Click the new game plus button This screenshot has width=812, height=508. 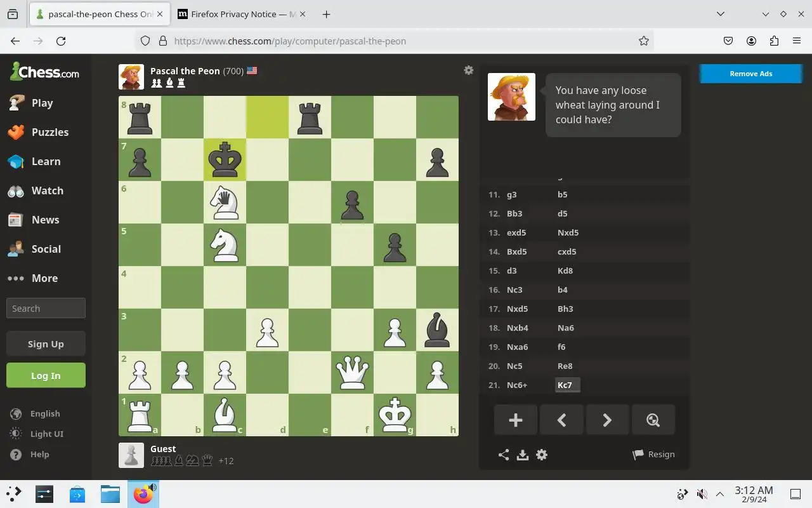tap(516, 420)
